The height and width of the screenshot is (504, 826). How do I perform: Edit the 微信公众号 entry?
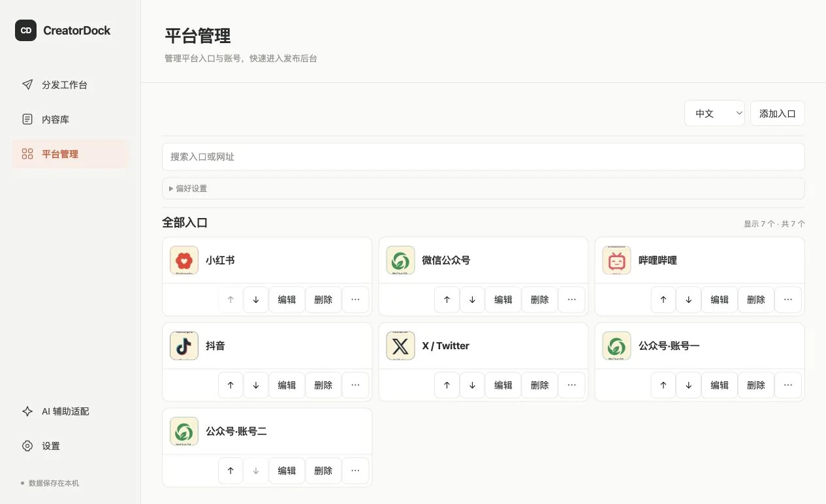point(503,300)
